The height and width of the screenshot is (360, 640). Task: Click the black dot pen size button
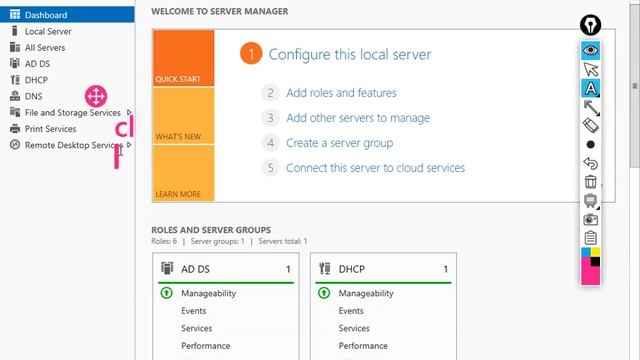click(x=590, y=144)
